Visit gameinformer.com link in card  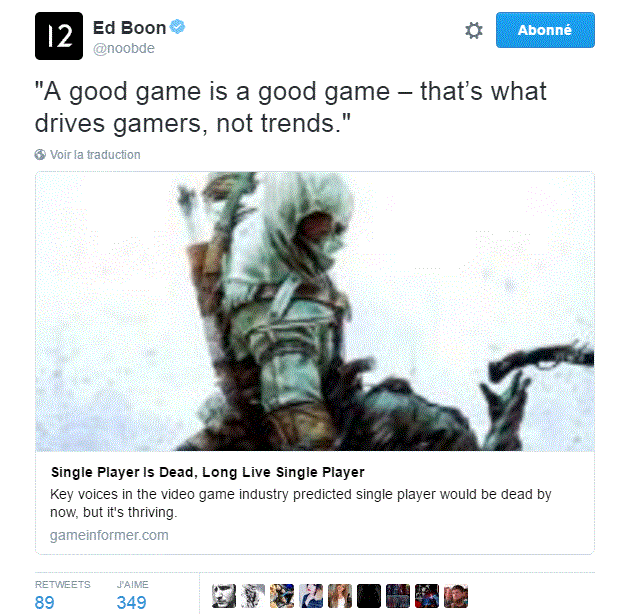(x=109, y=535)
